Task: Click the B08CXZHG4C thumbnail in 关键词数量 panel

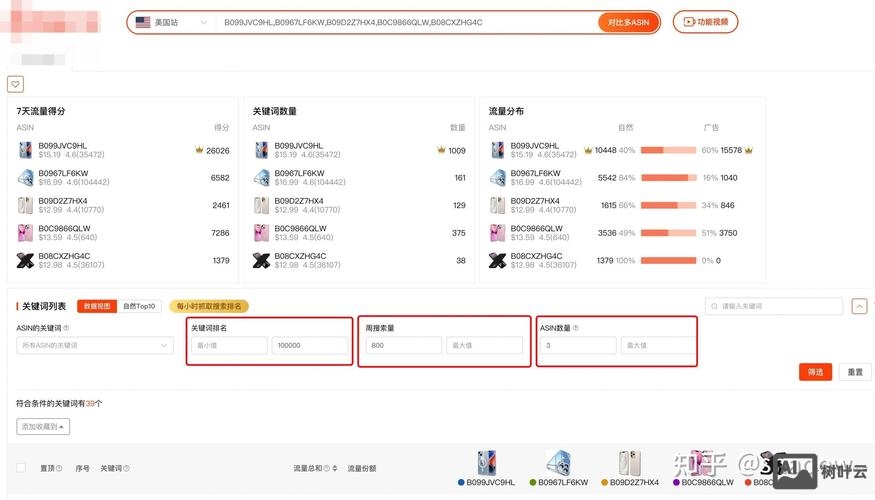Action: coord(261,260)
